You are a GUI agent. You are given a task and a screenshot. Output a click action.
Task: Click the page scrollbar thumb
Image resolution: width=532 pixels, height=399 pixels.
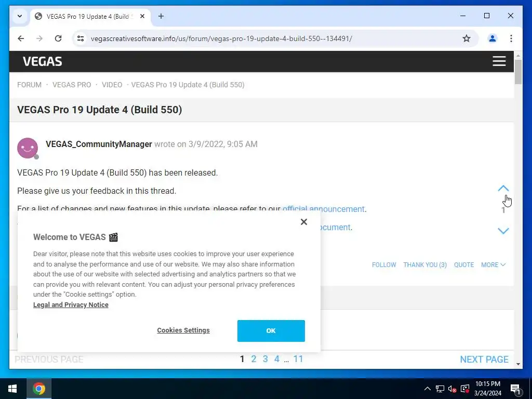coord(518,72)
